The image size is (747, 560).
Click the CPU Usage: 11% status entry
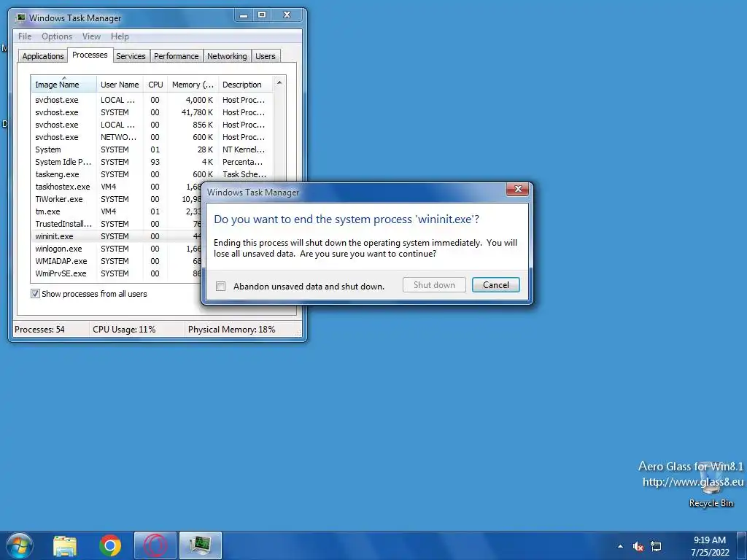[124, 330]
